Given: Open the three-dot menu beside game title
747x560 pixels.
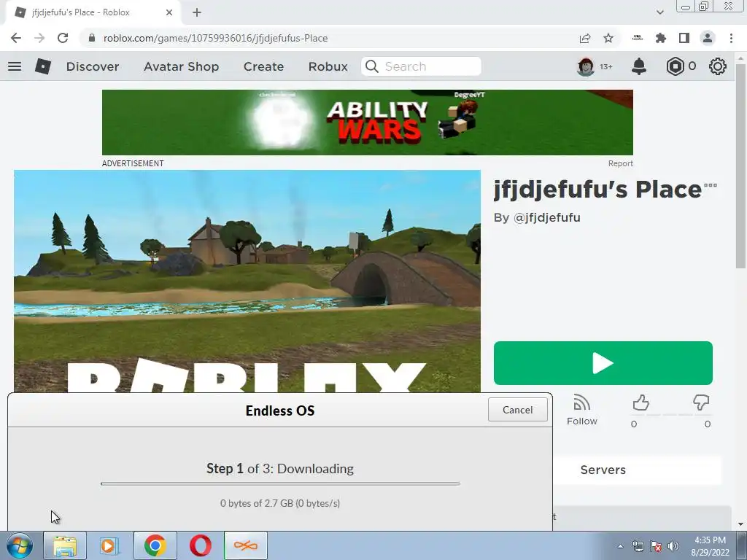Looking at the screenshot, I should (711, 185).
